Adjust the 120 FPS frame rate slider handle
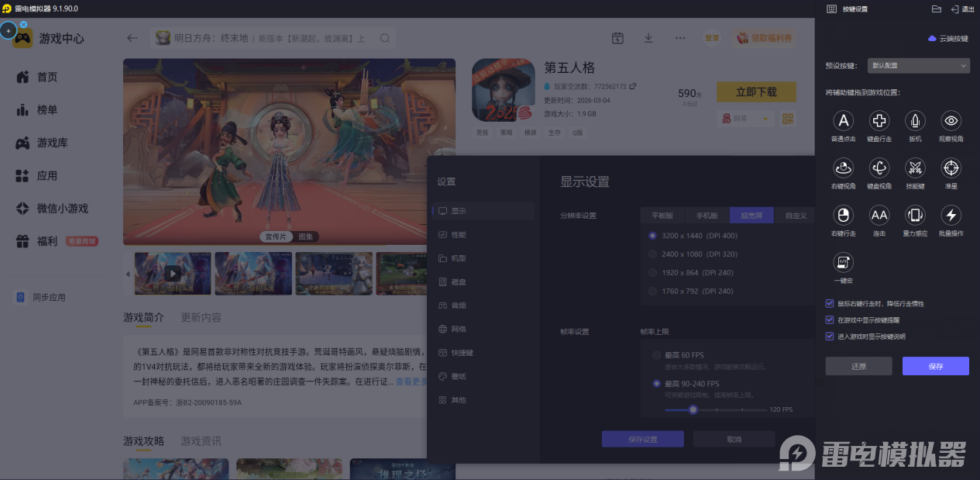This screenshot has height=480, width=980. pyautogui.click(x=693, y=409)
